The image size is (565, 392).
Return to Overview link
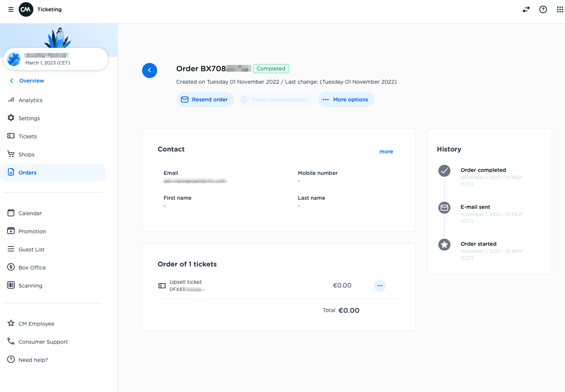click(x=31, y=81)
